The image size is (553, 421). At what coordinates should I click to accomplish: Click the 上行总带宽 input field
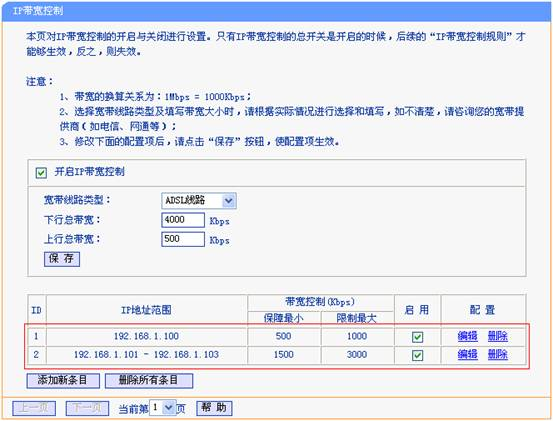183,239
